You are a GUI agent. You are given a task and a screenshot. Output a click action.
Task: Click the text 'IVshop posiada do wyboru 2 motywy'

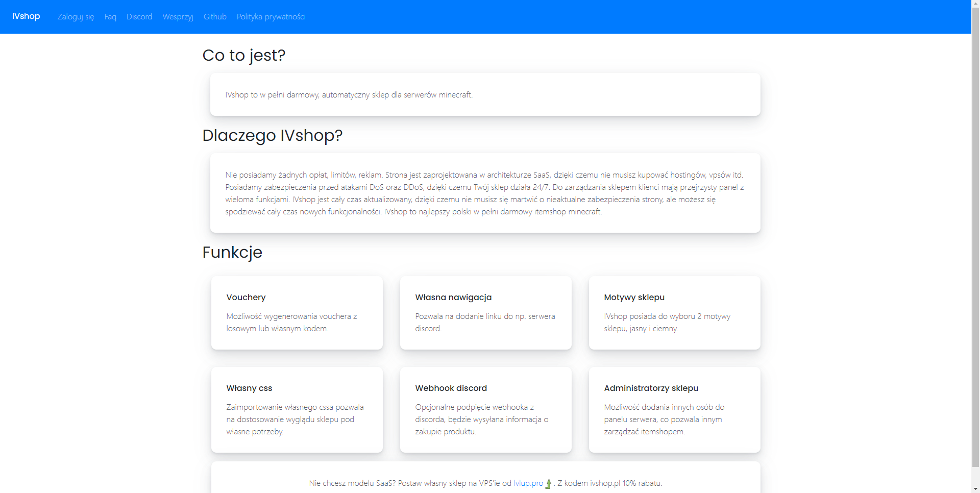click(667, 322)
